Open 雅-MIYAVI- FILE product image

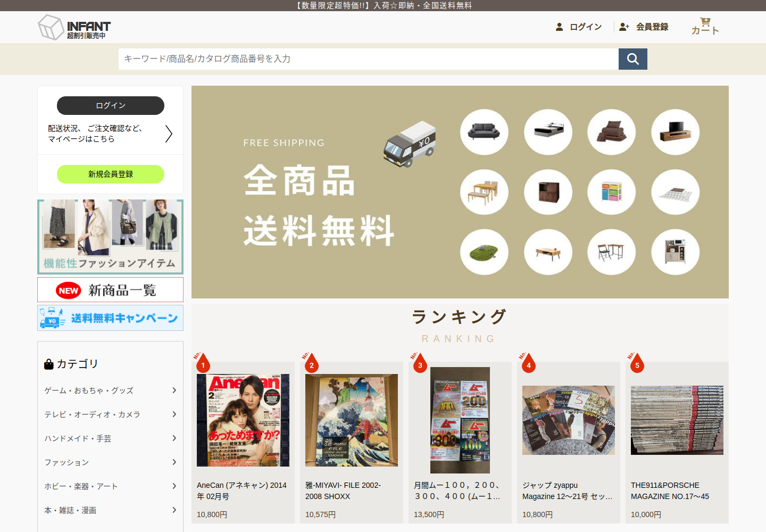pyautogui.click(x=352, y=420)
